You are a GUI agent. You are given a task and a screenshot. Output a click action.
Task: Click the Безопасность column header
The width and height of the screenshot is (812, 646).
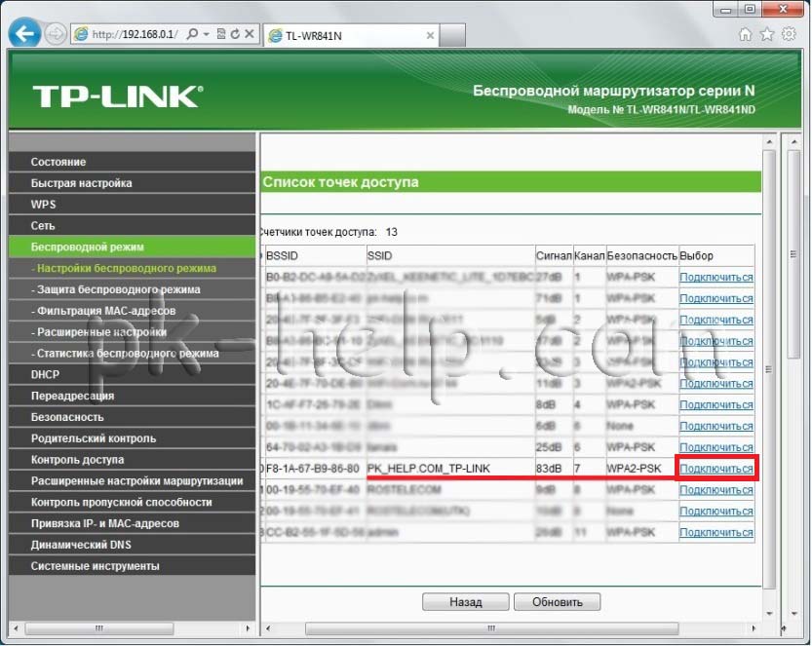[x=642, y=255]
